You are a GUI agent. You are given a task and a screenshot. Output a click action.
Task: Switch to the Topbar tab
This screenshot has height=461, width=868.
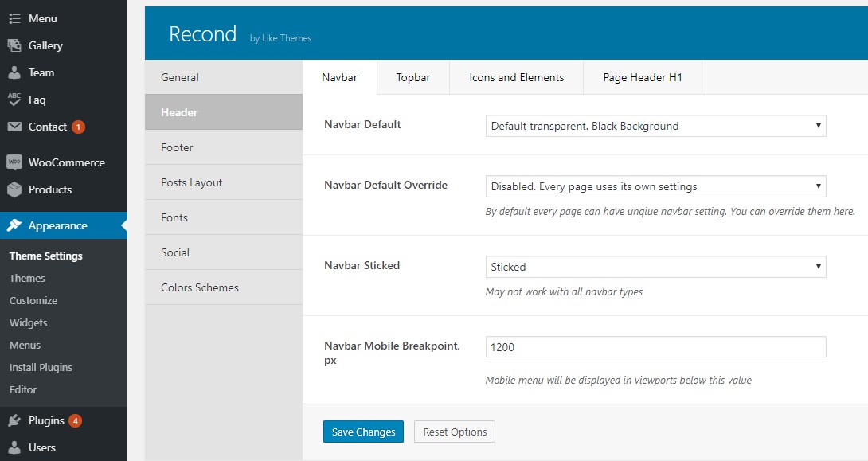(413, 77)
